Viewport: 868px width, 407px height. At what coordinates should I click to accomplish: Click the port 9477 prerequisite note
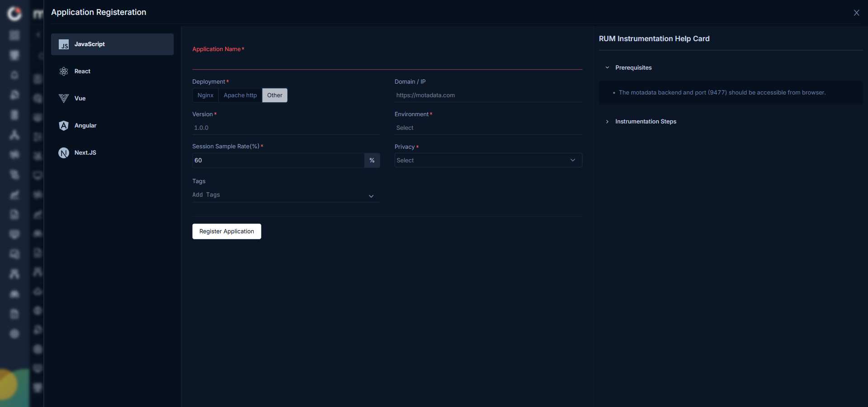722,93
